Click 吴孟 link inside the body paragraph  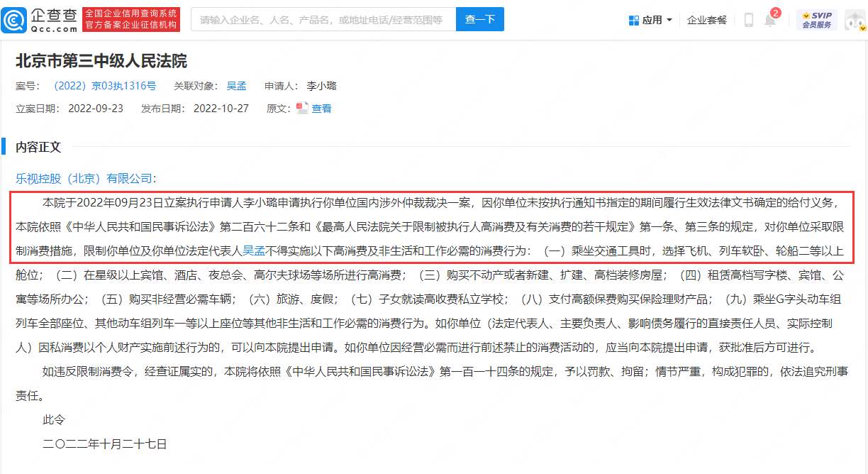[x=253, y=250]
